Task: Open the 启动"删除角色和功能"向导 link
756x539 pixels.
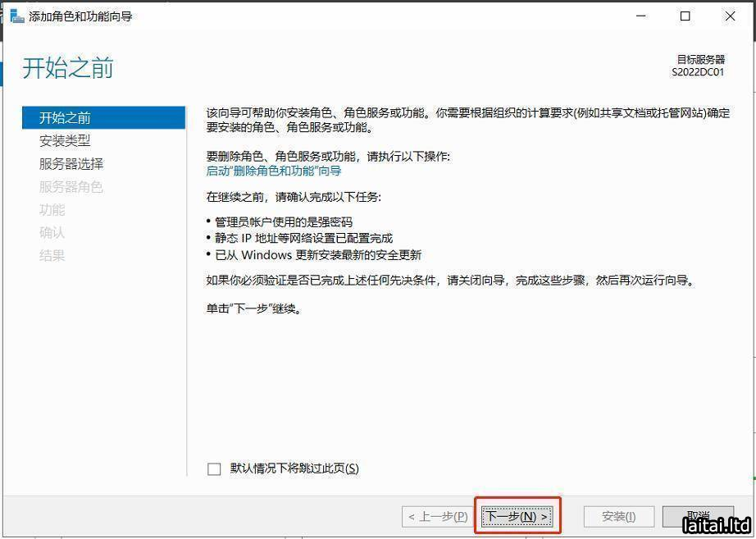Action: 274,171
